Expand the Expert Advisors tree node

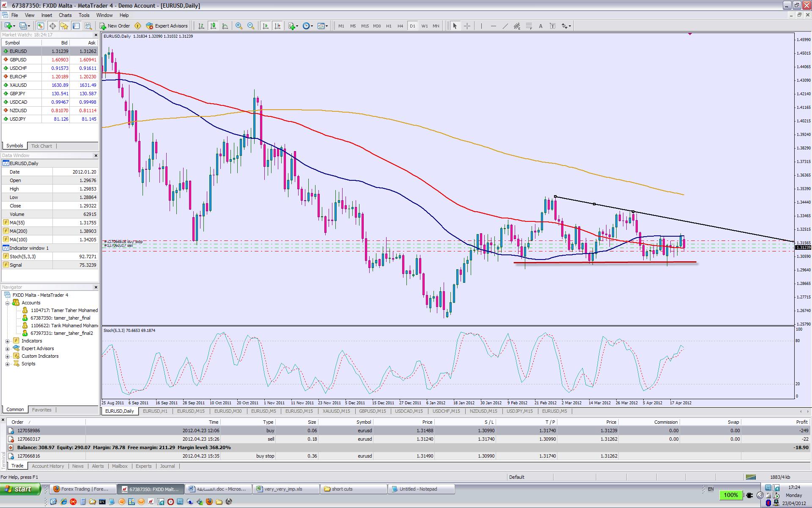[7, 348]
